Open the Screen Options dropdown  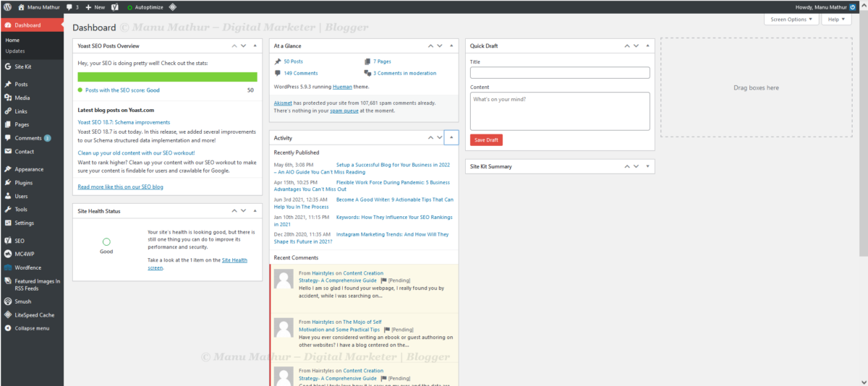791,20
